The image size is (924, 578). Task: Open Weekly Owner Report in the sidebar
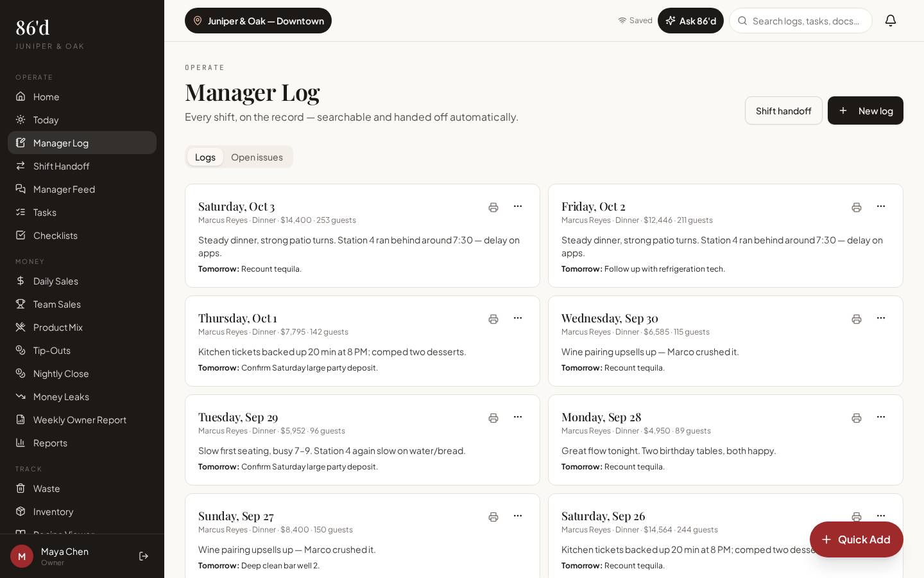(82, 419)
